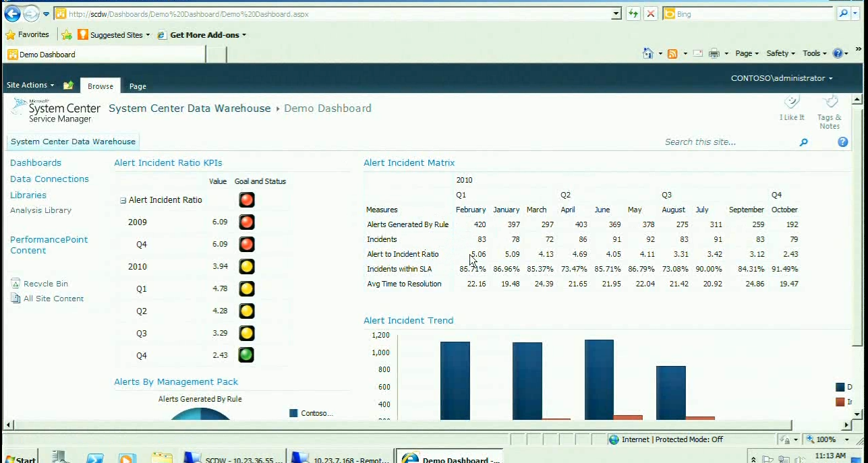Collapse the Alert Incident Ratio KPI row
This screenshot has height=463, width=868.
[123, 200]
